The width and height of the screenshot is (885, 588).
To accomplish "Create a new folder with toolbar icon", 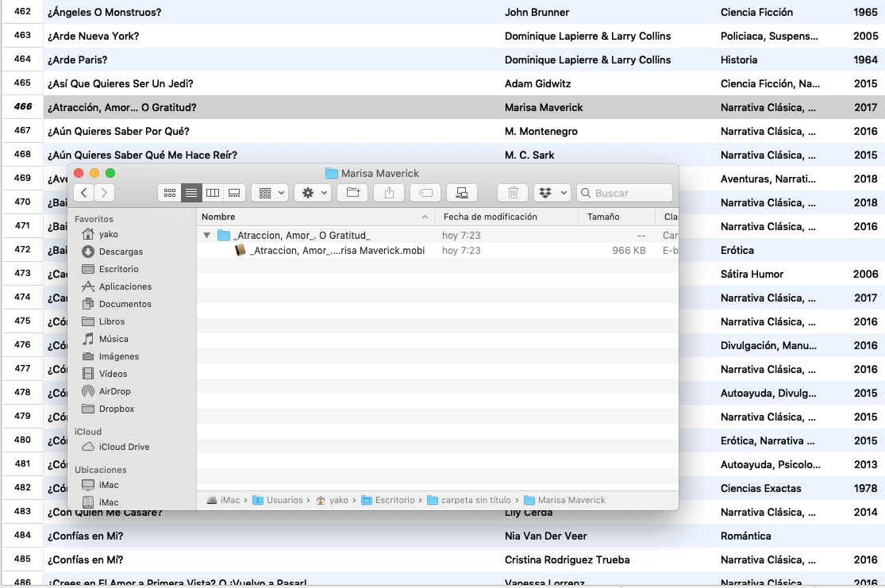I will coord(352,193).
